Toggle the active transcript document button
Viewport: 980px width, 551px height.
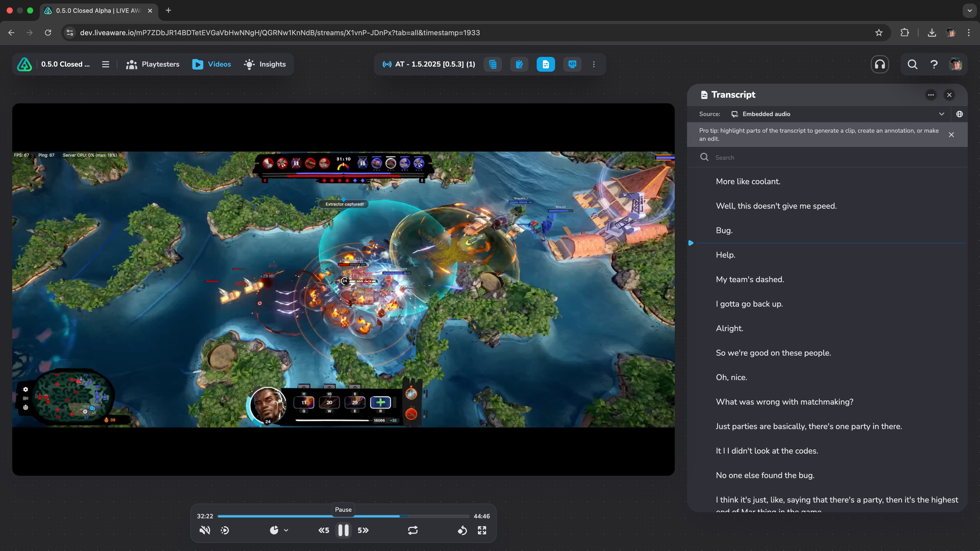point(546,64)
